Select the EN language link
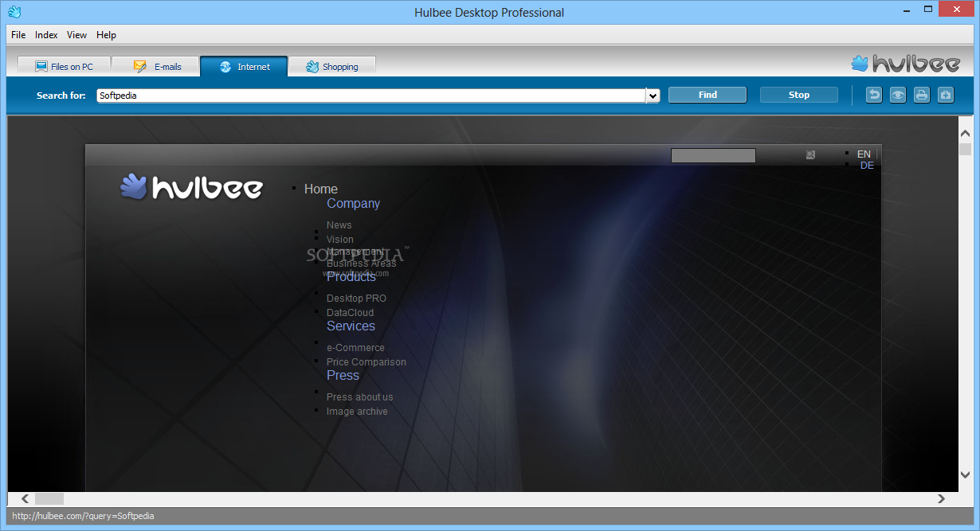Viewport: 980px width, 531px height. tap(864, 154)
